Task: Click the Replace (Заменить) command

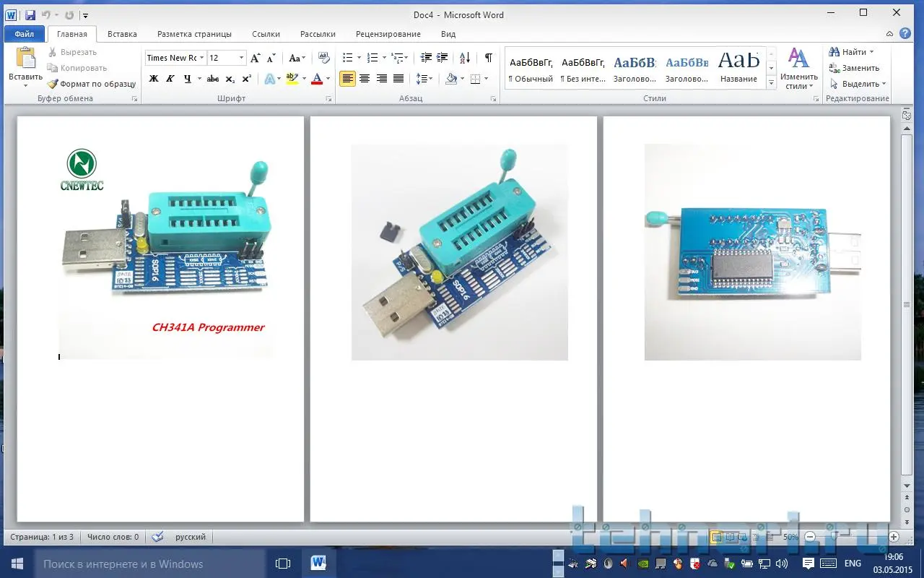Action: 854,68
